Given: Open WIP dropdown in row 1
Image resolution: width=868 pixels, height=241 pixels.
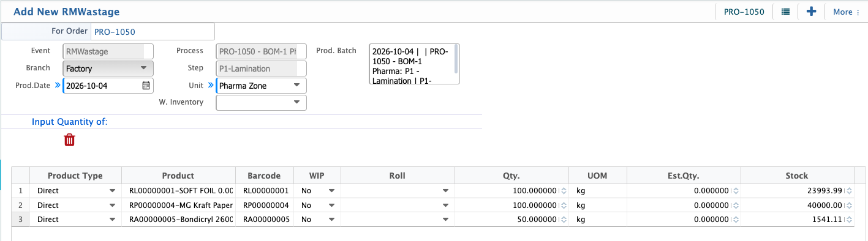Looking at the screenshot, I should pos(331,191).
